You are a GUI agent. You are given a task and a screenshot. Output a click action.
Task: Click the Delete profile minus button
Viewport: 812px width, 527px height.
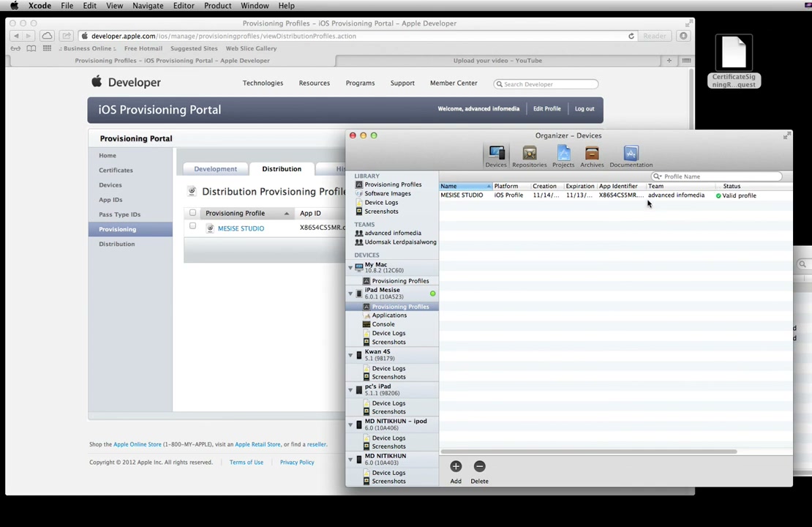coord(480,466)
